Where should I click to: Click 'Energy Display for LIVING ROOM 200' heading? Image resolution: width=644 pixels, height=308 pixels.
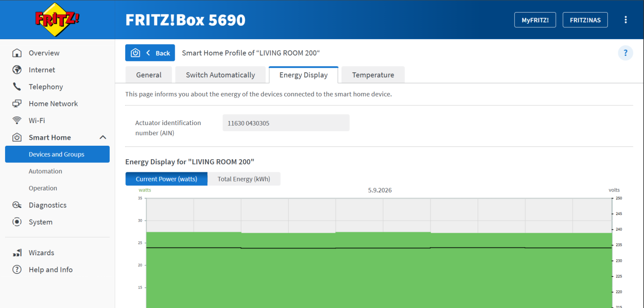coord(190,162)
